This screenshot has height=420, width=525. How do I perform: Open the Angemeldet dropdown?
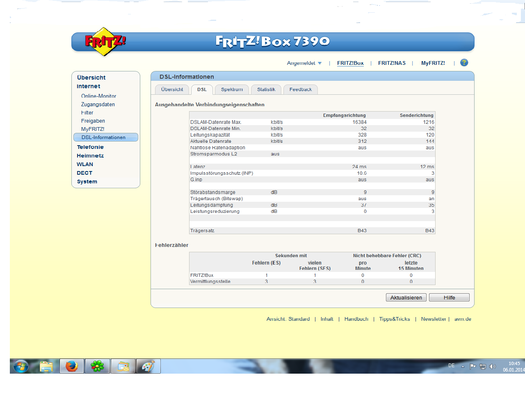tap(304, 63)
